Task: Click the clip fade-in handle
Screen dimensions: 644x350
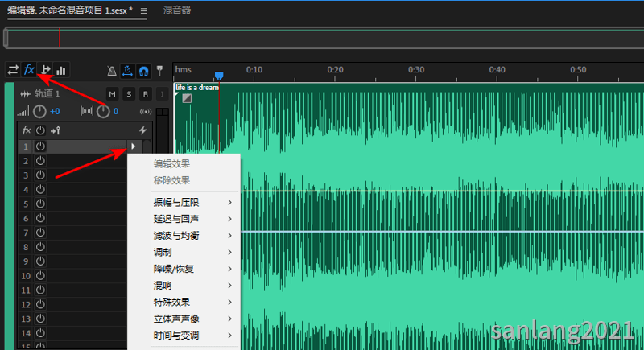Action: coord(187,98)
